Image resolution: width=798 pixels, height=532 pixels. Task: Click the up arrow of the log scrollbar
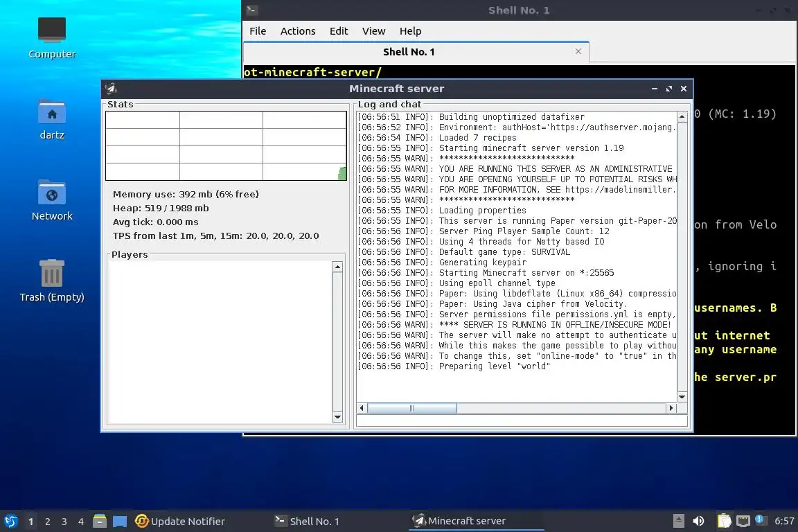(x=682, y=116)
